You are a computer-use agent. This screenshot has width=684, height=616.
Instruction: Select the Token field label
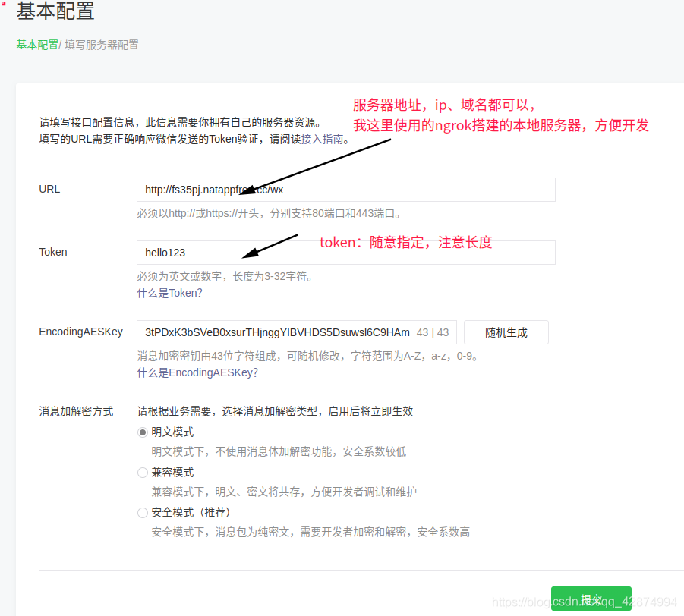[x=53, y=252]
